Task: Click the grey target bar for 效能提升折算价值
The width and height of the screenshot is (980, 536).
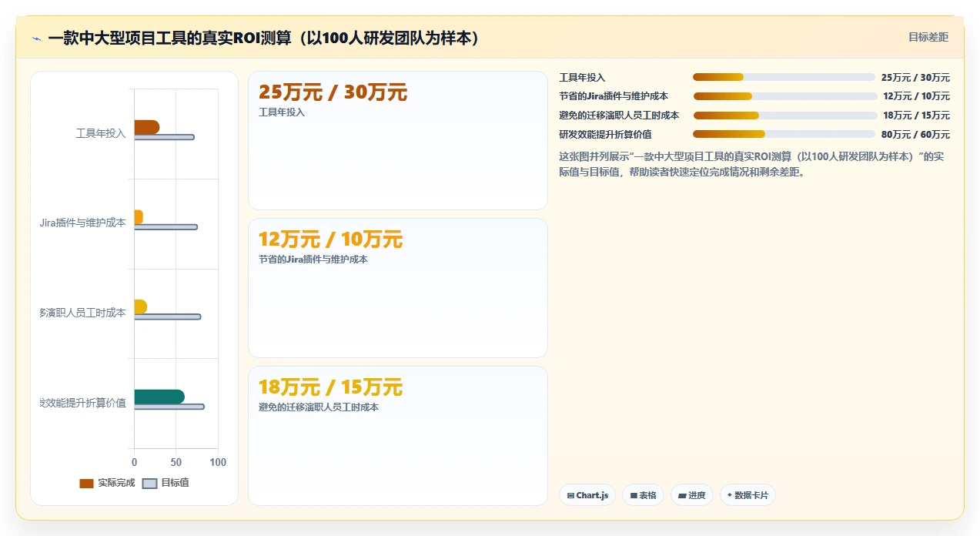Action: 169,407
